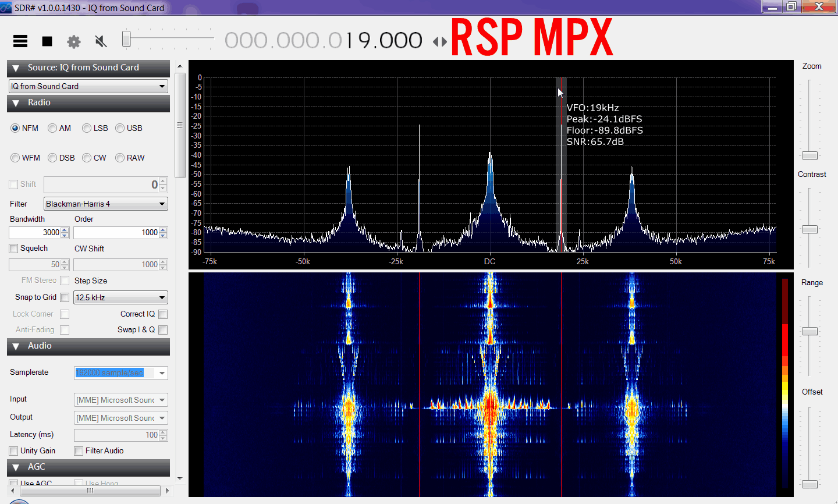Click the Contrast slider handle
This screenshot has height=504, width=838.
(809, 229)
